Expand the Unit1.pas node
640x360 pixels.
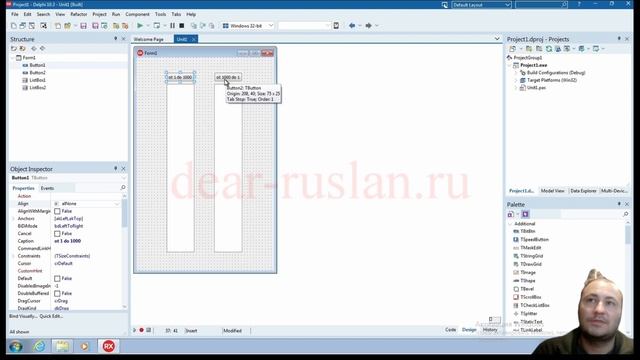[516, 87]
